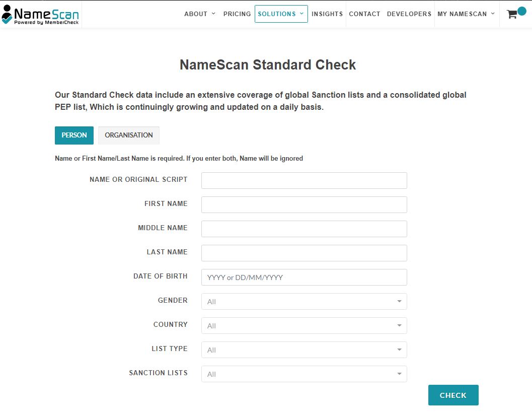
Task: Go to INSIGHTS
Action: [x=327, y=14]
